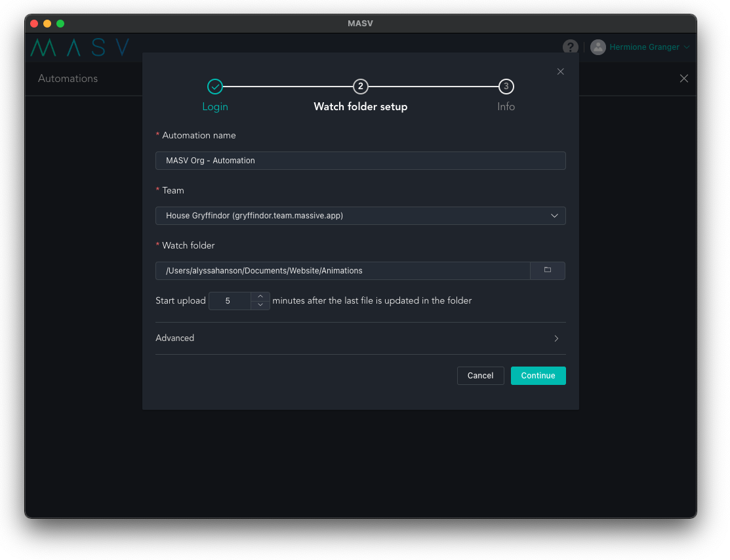Screen dimensions: 730x560
Task: Click the yellow macOS minimize button
Action: [47, 23]
